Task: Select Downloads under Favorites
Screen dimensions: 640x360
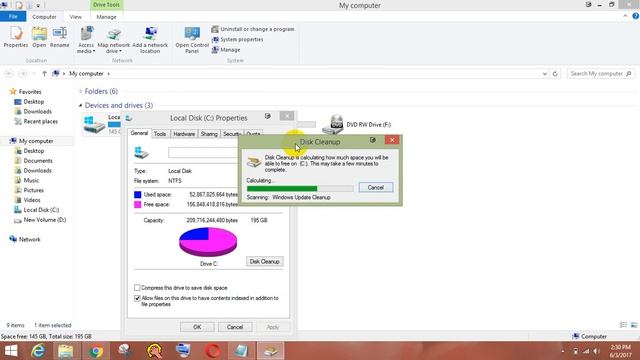Action: [x=33, y=111]
